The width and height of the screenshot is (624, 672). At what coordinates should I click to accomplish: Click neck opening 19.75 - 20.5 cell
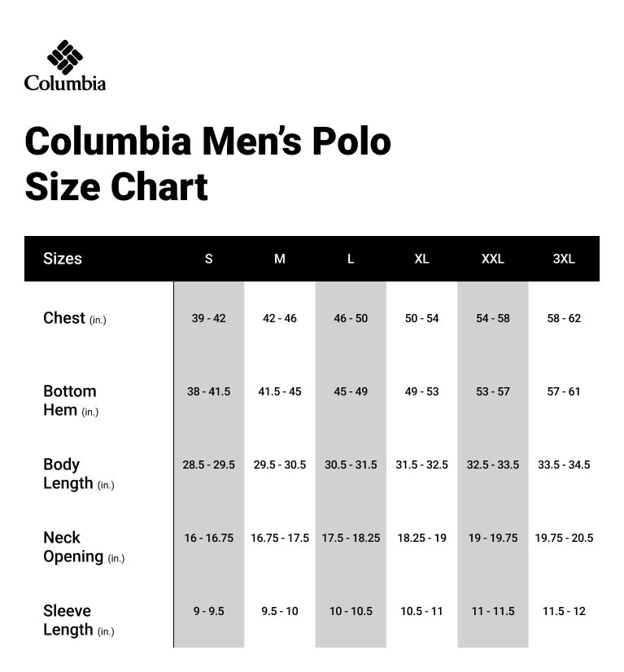[564, 538]
